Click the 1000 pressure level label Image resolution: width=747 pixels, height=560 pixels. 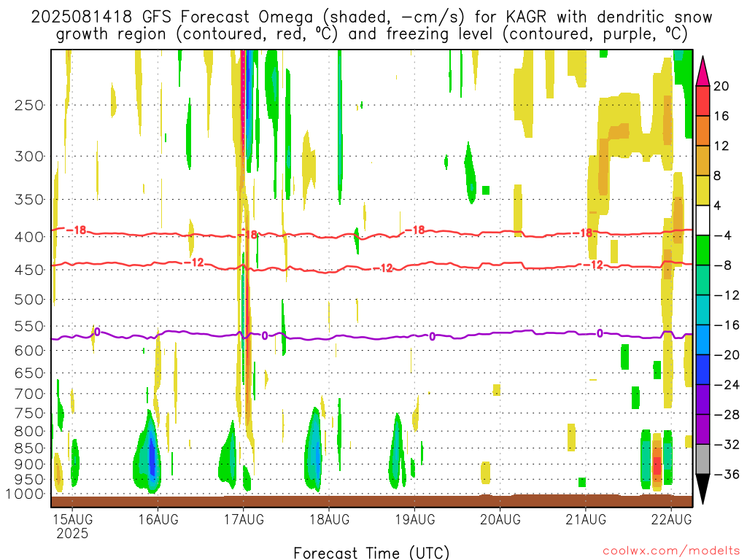[x=25, y=494]
